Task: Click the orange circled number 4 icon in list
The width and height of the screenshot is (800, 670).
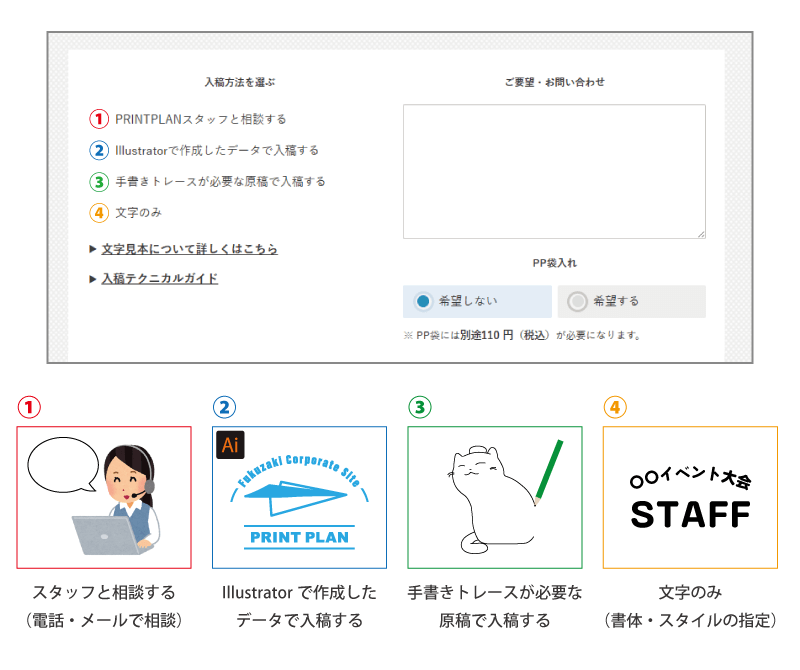Action: [x=99, y=213]
